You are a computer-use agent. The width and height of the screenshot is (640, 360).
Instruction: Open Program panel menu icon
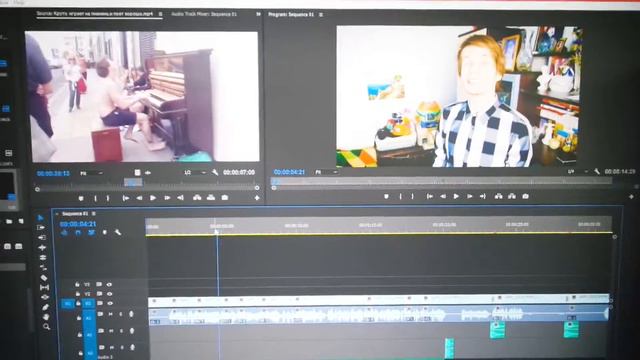tap(321, 14)
